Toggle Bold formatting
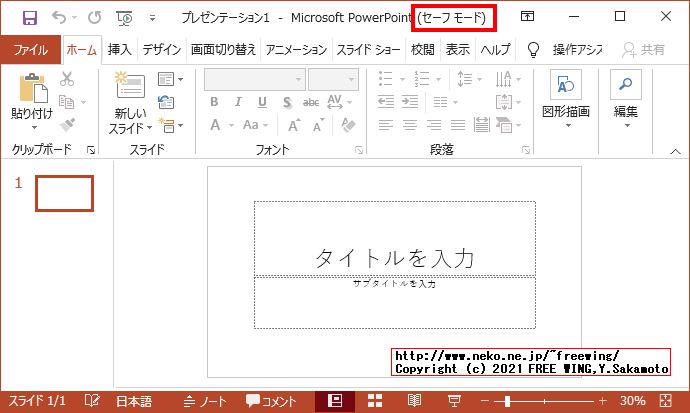 (x=214, y=102)
